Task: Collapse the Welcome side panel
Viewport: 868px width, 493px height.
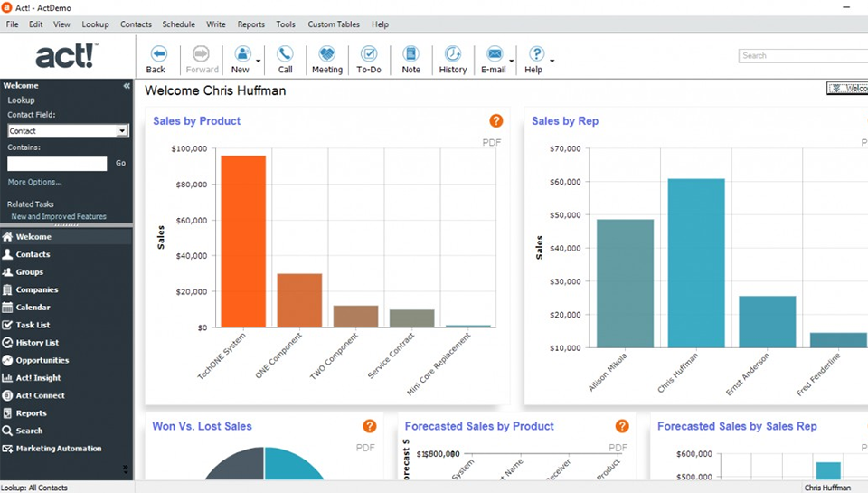Action: tap(127, 86)
